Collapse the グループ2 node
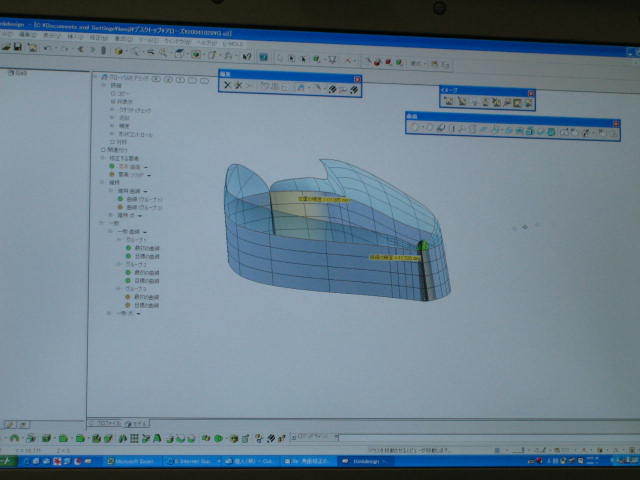Screen dimensions: 640x480 click(x=119, y=264)
